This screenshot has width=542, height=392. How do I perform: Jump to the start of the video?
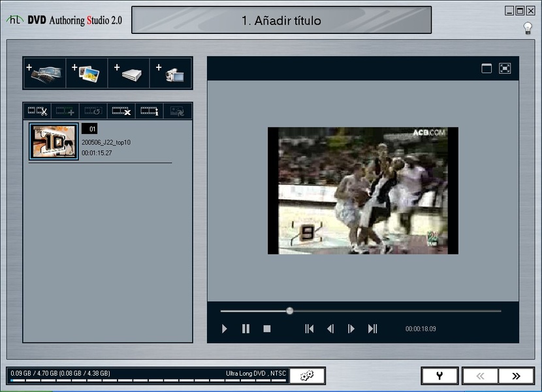[x=310, y=329]
